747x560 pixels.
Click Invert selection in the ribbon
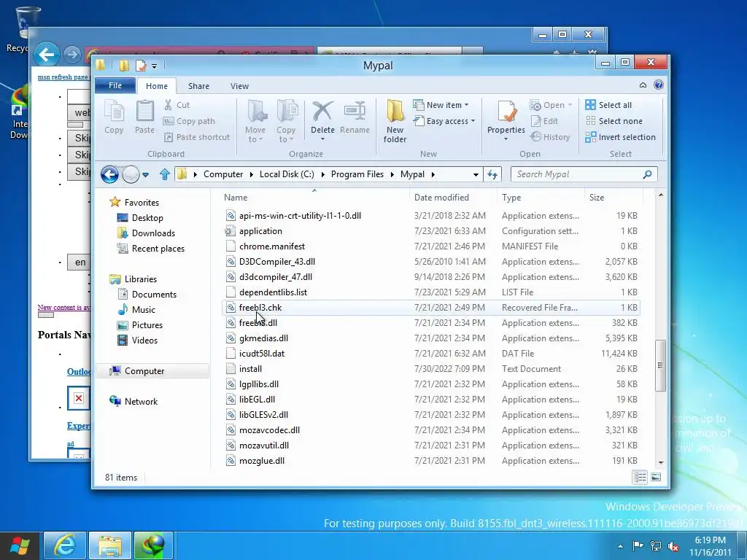click(620, 137)
